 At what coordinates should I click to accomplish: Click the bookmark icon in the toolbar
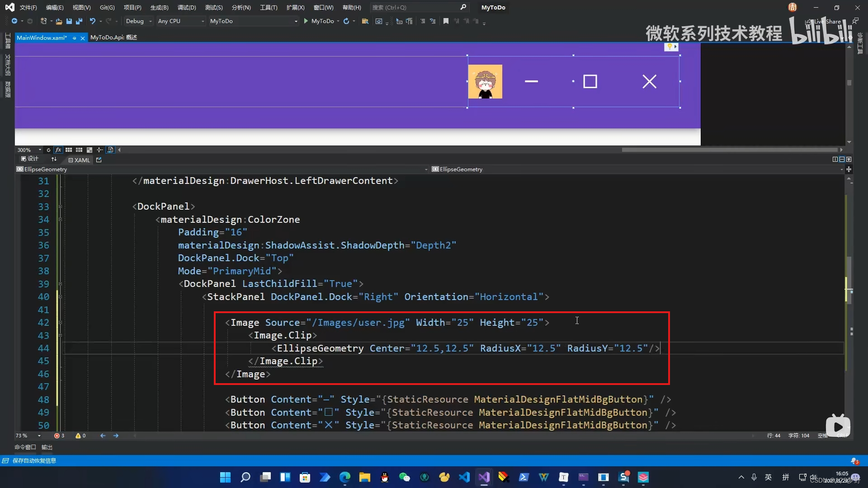[x=446, y=21]
